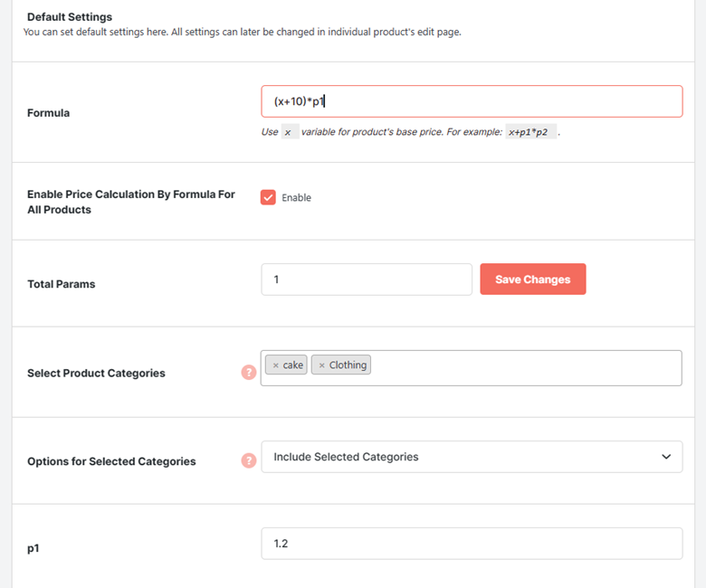The width and height of the screenshot is (706, 588).
Task: Open help tooltip for Select Product Categories
Action: click(x=249, y=372)
